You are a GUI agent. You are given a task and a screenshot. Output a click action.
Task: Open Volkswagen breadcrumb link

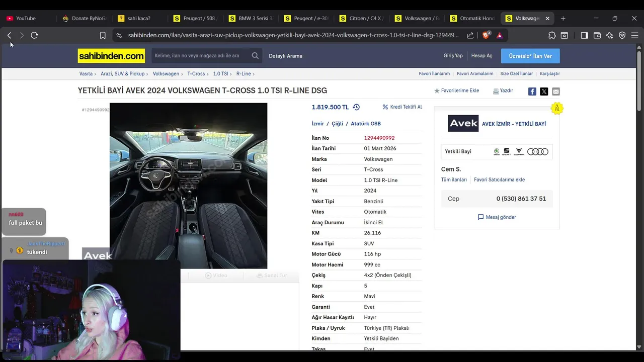tap(166, 74)
